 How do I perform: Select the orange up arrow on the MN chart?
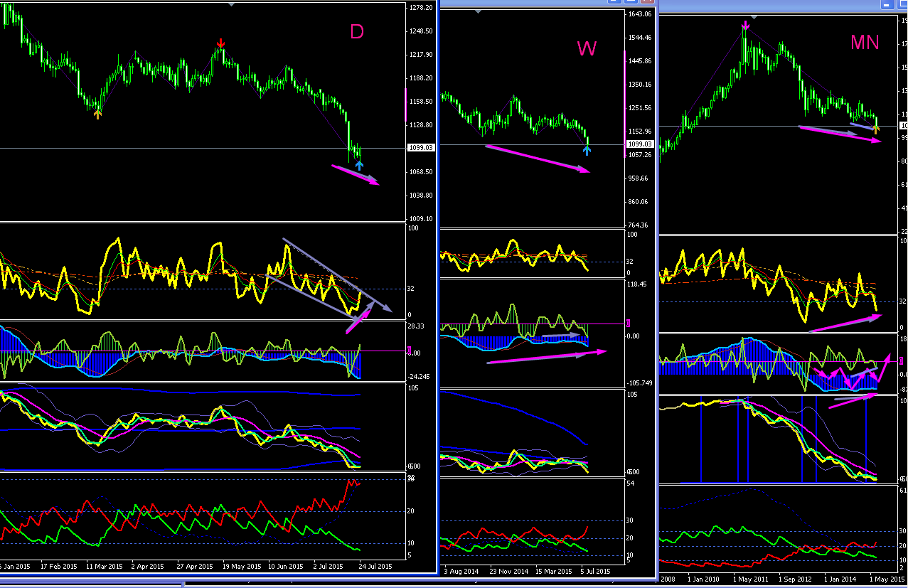[x=876, y=129]
